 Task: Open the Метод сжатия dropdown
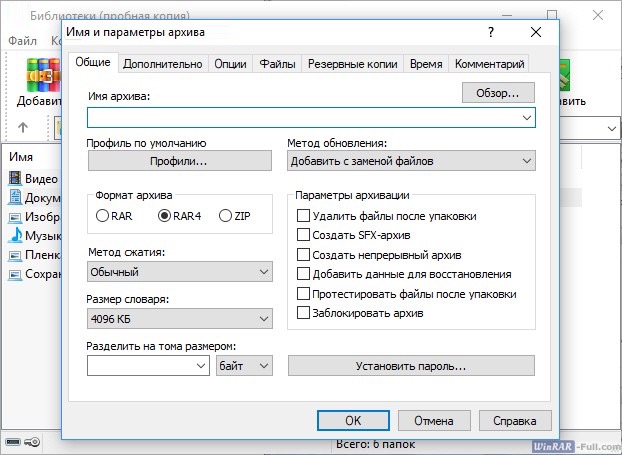point(180,272)
